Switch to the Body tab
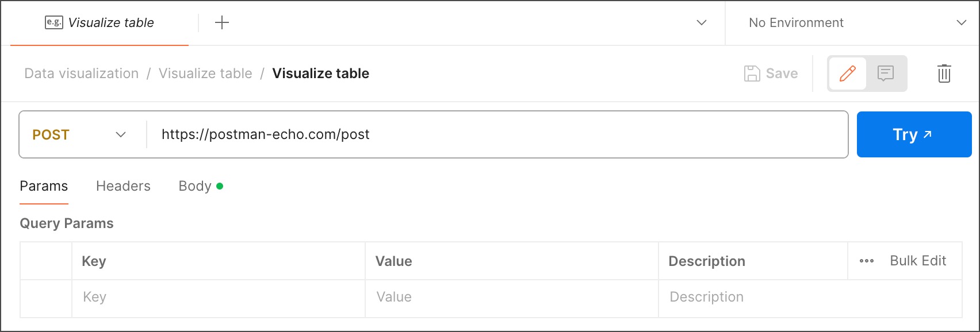980x332 pixels. (195, 186)
